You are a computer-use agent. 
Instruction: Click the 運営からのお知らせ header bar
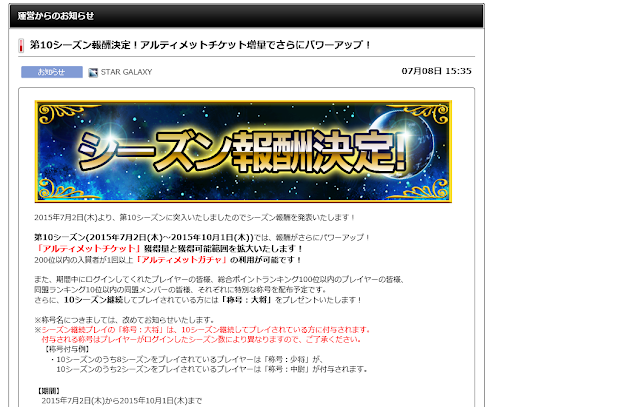click(x=247, y=16)
